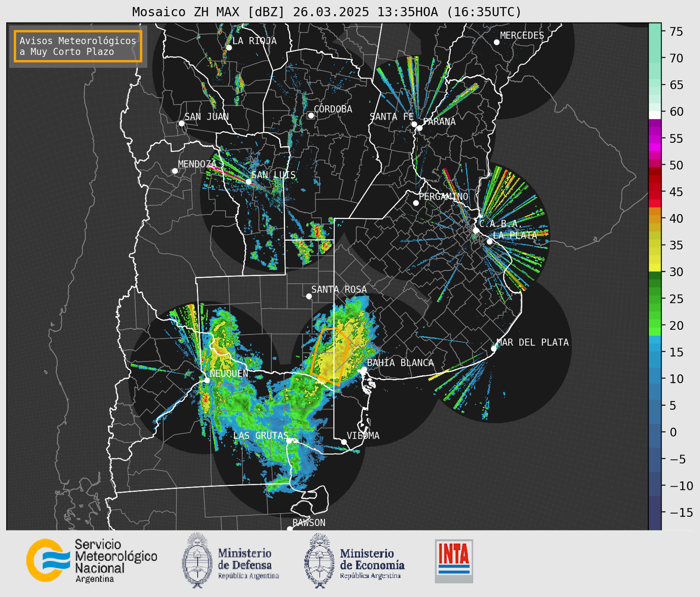Click the MERCEDES city label
Viewport: 700px width, 597px height.
pyautogui.click(x=522, y=36)
